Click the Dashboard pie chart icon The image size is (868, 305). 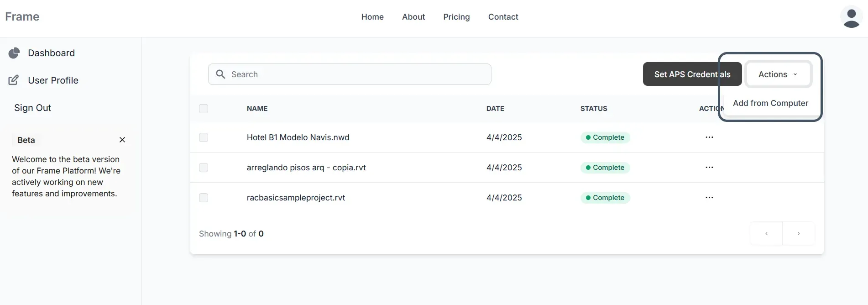click(x=14, y=53)
